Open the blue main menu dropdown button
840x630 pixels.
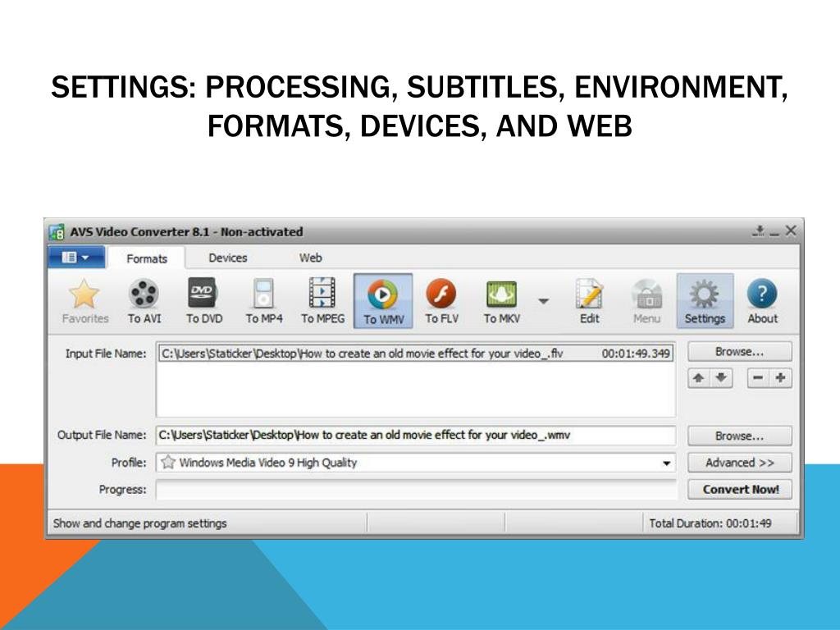point(75,258)
